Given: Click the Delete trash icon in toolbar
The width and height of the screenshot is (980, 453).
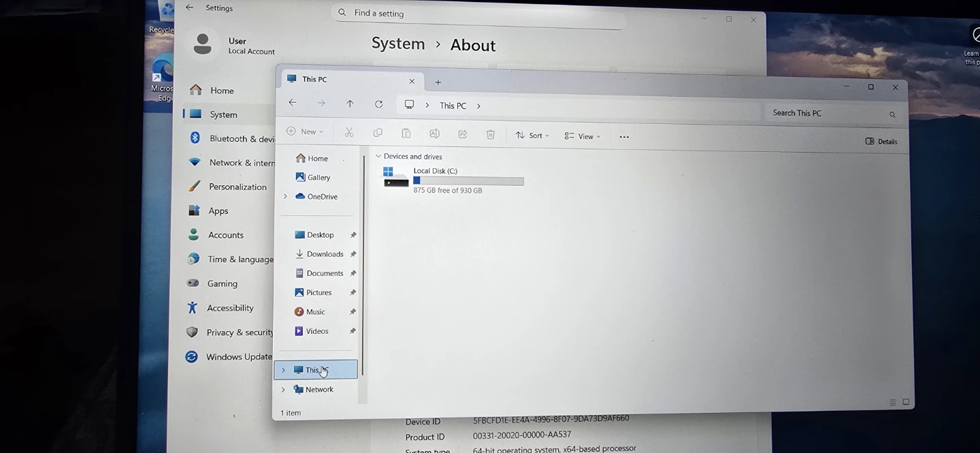Looking at the screenshot, I should coord(491,135).
